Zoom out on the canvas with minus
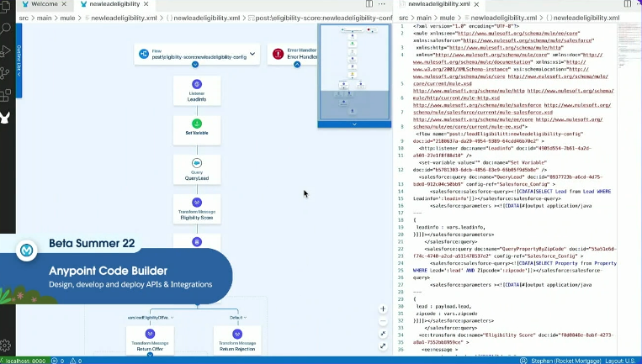This screenshot has height=364, width=642. click(x=383, y=321)
